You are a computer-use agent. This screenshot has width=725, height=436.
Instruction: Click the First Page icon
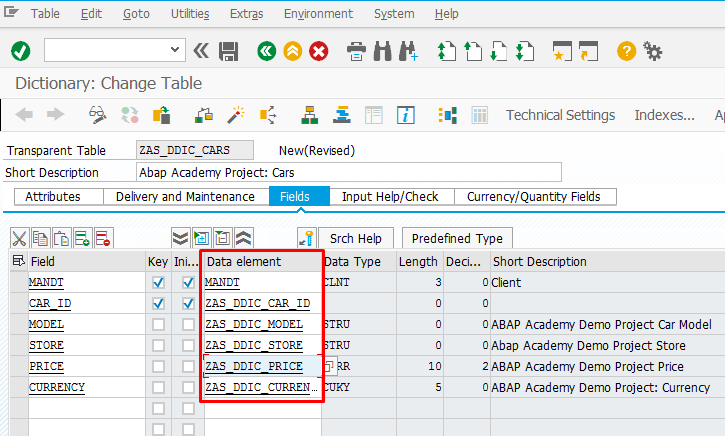(x=446, y=51)
